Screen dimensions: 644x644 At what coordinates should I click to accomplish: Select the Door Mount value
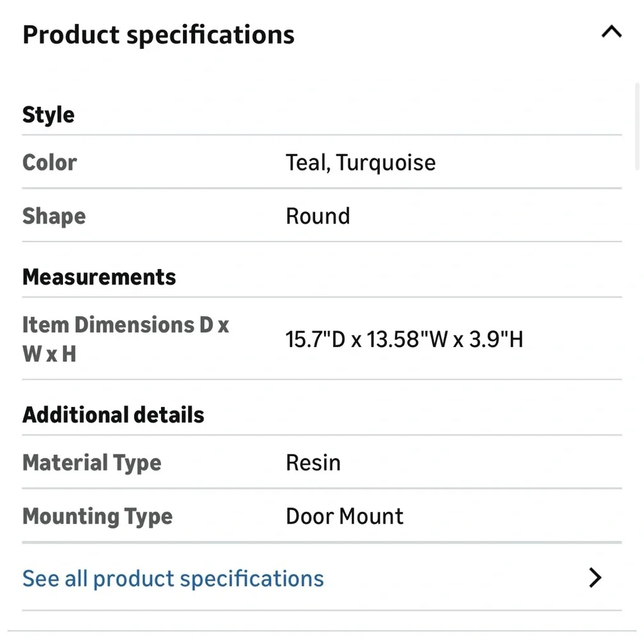[x=345, y=516]
